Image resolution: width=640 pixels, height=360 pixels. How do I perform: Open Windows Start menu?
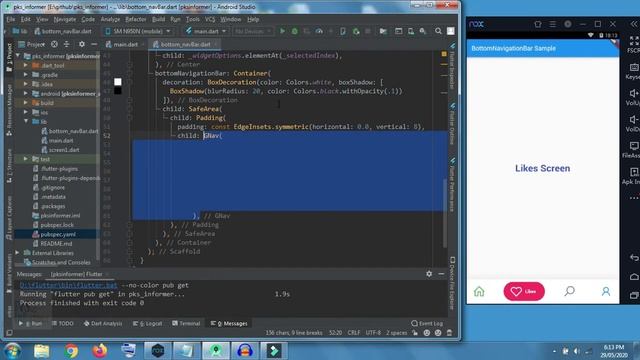pyautogui.click(x=13, y=351)
